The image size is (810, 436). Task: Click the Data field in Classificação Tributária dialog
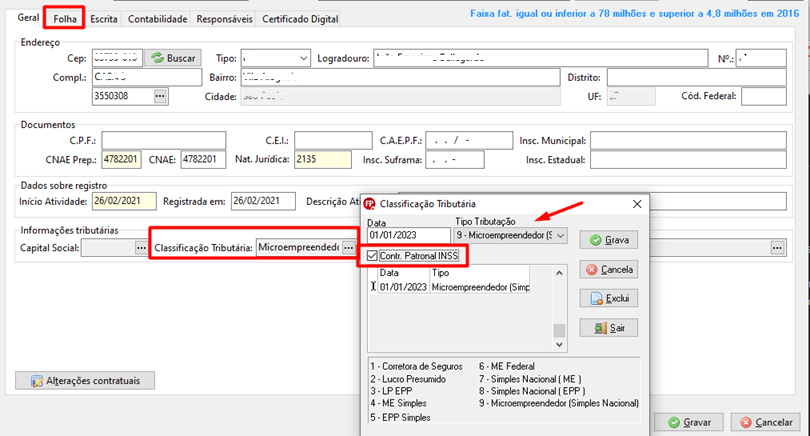pyautogui.click(x=409, y=236)
